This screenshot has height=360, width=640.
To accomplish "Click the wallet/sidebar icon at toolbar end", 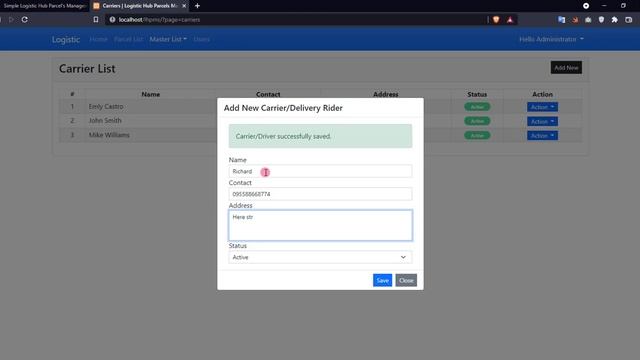I will coord(629,20).
